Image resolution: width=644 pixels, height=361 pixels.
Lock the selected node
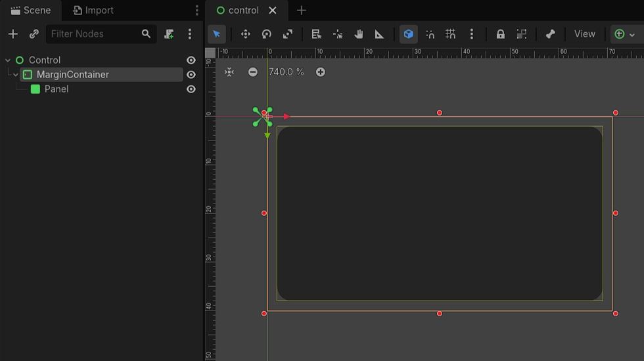click(x=501, y=34)
